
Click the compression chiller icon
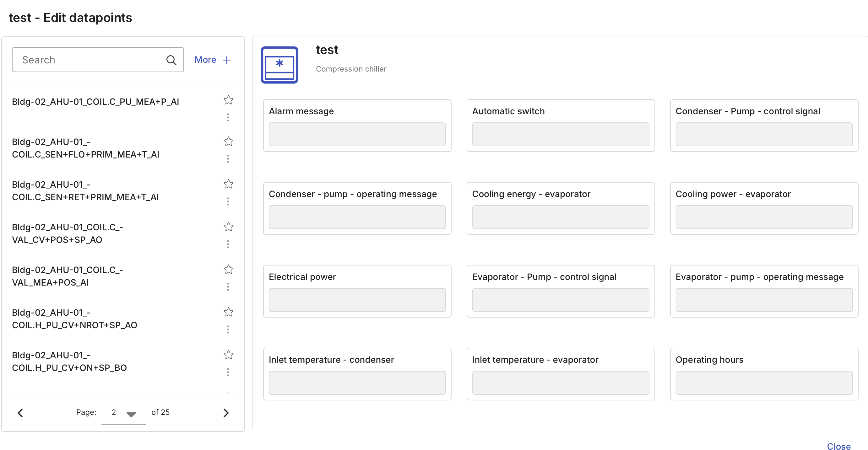279,65
